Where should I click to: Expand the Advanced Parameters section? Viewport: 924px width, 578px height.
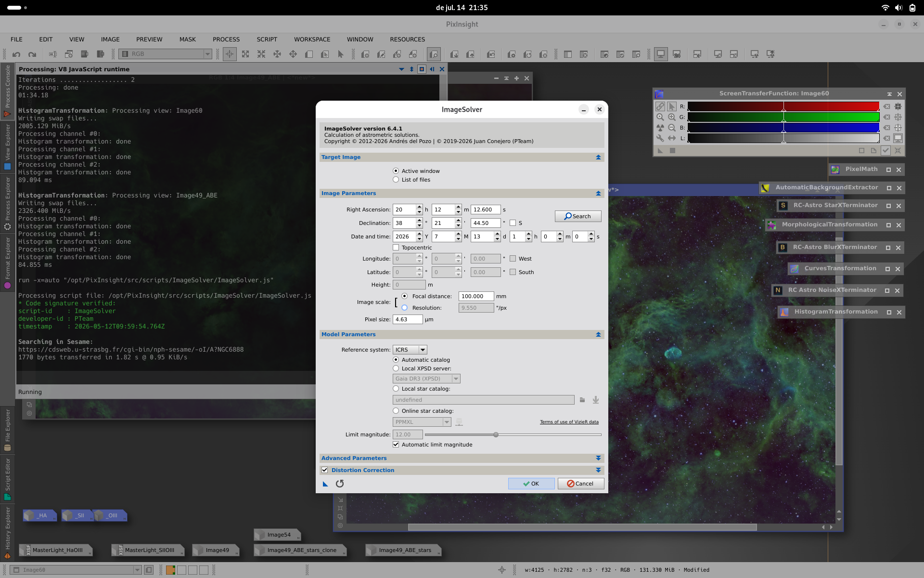[x=598, y=458]
